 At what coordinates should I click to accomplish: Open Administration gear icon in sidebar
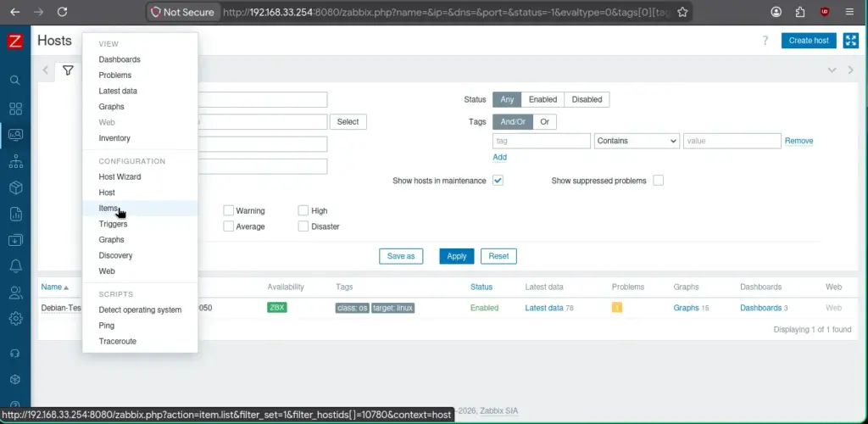(15, 318)
